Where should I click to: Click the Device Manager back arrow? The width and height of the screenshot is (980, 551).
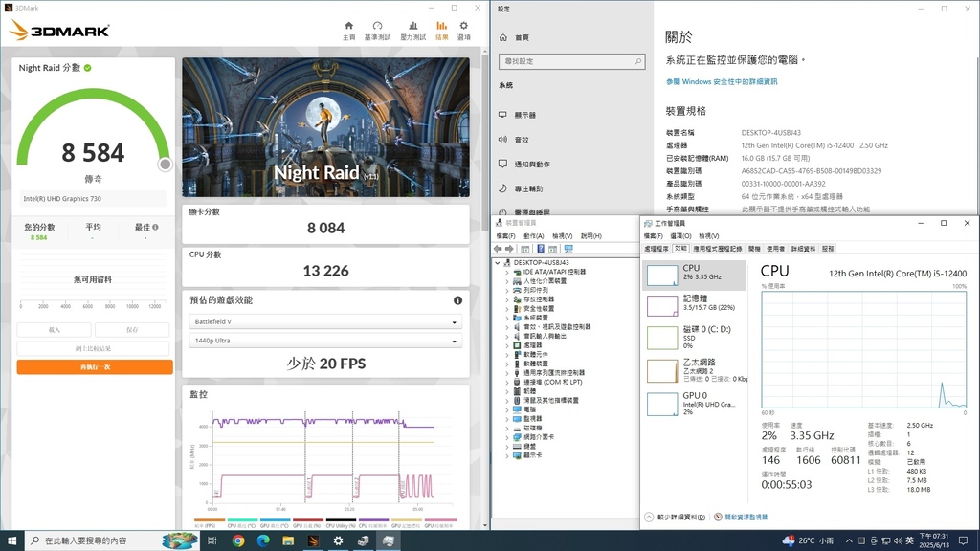pos(498,249)
